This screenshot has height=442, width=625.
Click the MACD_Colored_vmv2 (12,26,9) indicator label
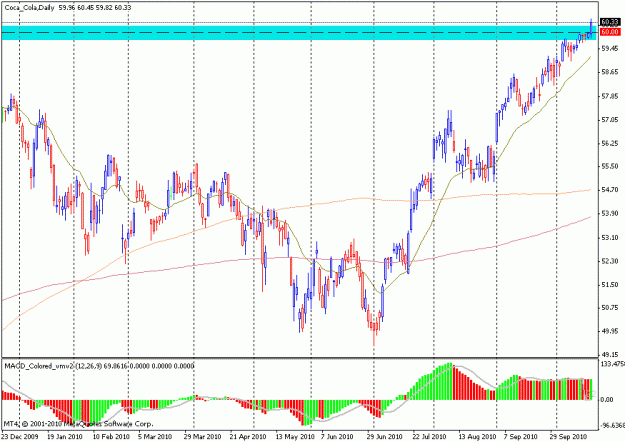[x=53, y=366]
